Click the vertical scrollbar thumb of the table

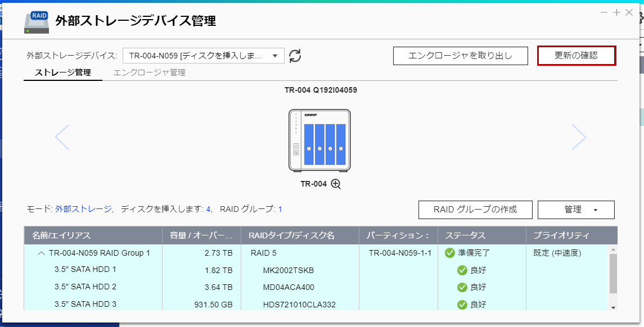coord(613,274)
